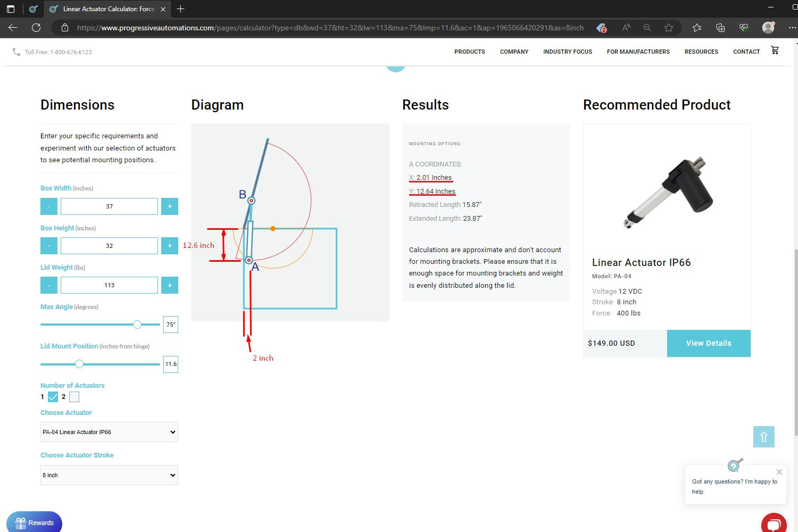Click the Model: PA-04 text
The image size is (798, 532).
click(x=612, y=276)
